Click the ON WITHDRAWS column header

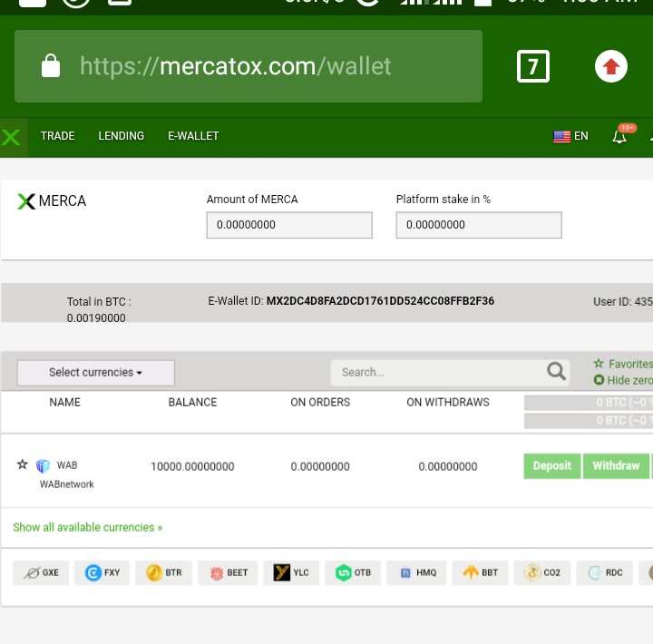point(448,402)
